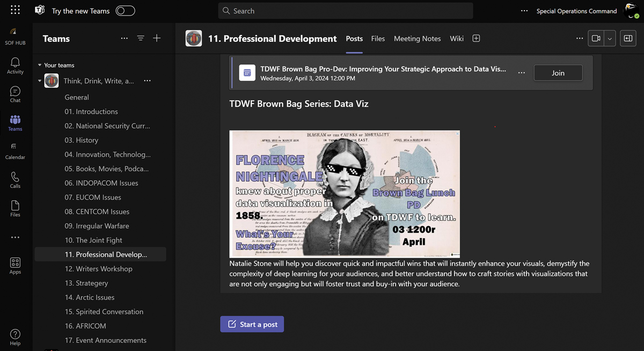Viewport: 644px width, 351px height.
Task: Open more options in Teams panel header
Action: [x=125, y=38]
